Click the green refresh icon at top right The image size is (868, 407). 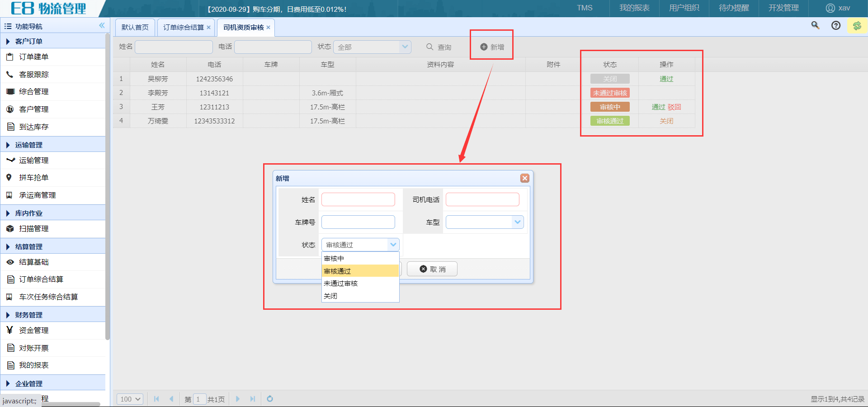click(857, 26)
